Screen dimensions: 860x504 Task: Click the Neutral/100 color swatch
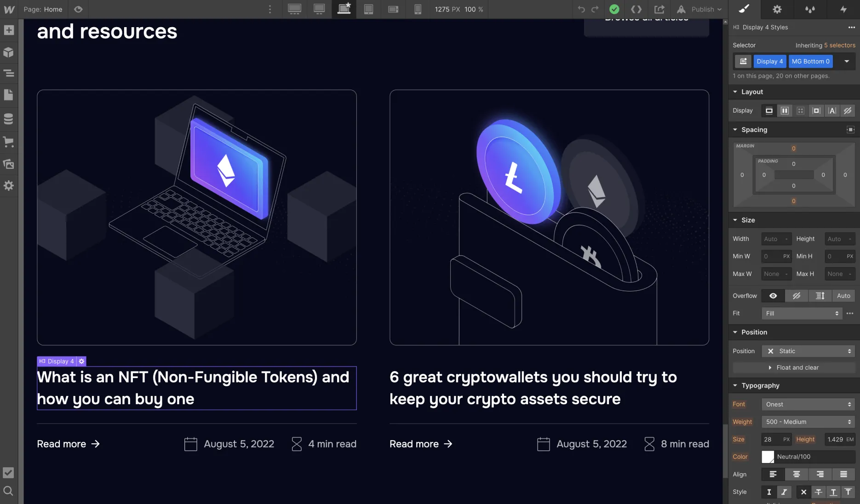pos(768,457)
